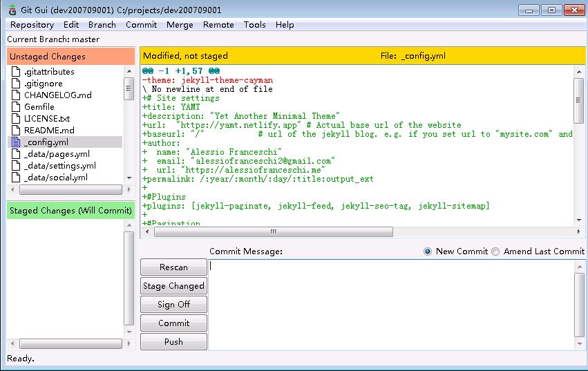Click the diff view's horizontal scrollbar thumb
The image size is (588, 371).
tap(274, 232)
